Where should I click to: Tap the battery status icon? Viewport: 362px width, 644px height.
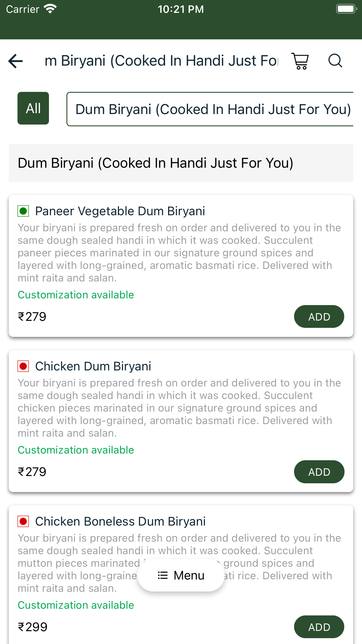click(x=346, y=9)
